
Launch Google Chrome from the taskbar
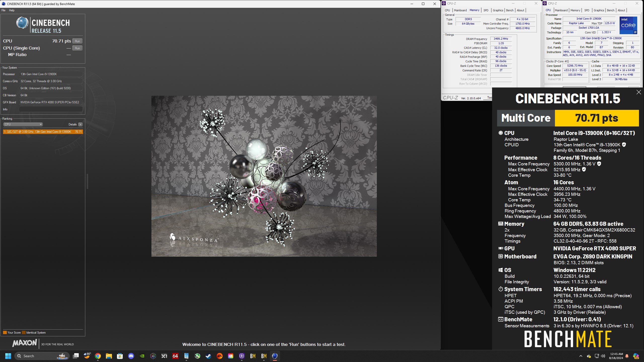(98, 356)
